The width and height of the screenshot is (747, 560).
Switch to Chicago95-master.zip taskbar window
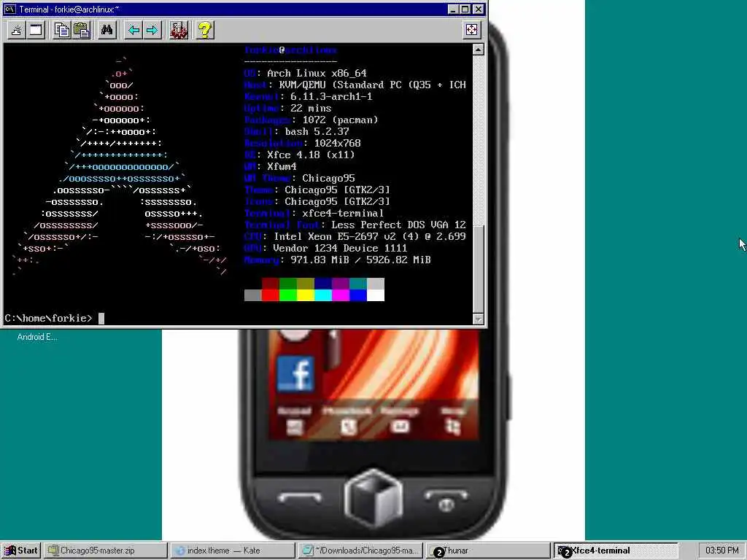[x=106, y=551]
